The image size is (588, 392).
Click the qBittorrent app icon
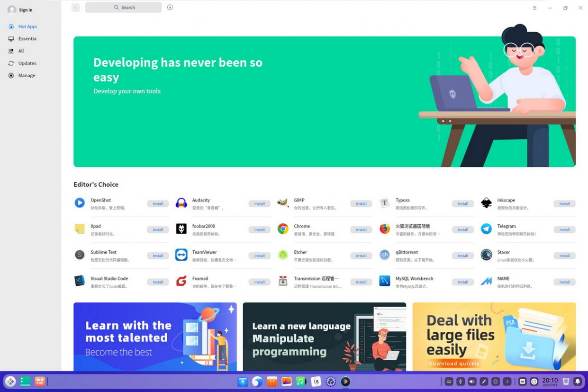click(384, 255)
